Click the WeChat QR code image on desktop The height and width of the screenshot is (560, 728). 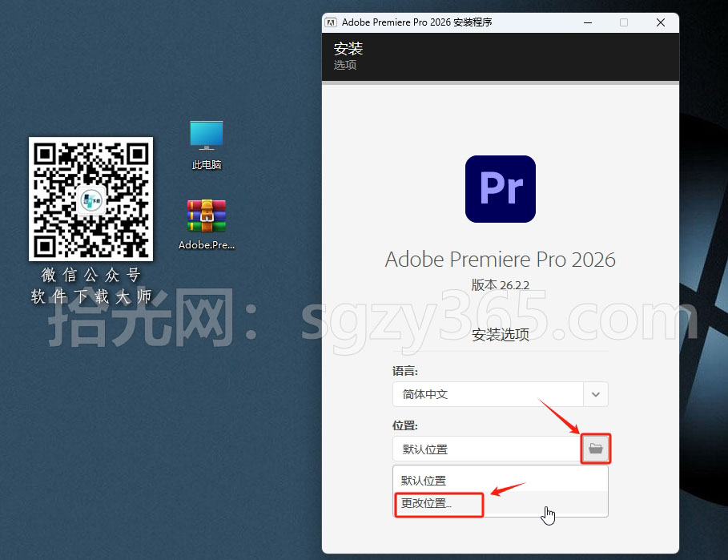(91, 199)
